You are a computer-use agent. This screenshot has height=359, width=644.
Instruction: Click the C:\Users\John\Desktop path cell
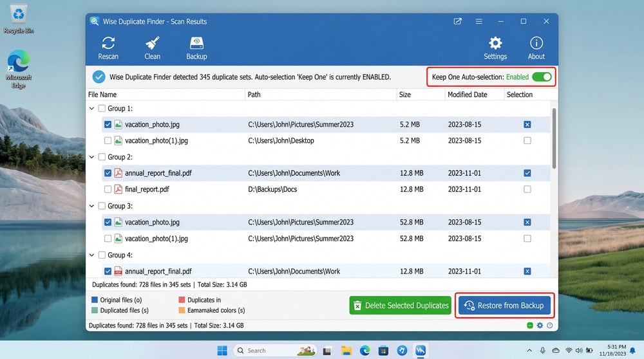tap(281, 140)
